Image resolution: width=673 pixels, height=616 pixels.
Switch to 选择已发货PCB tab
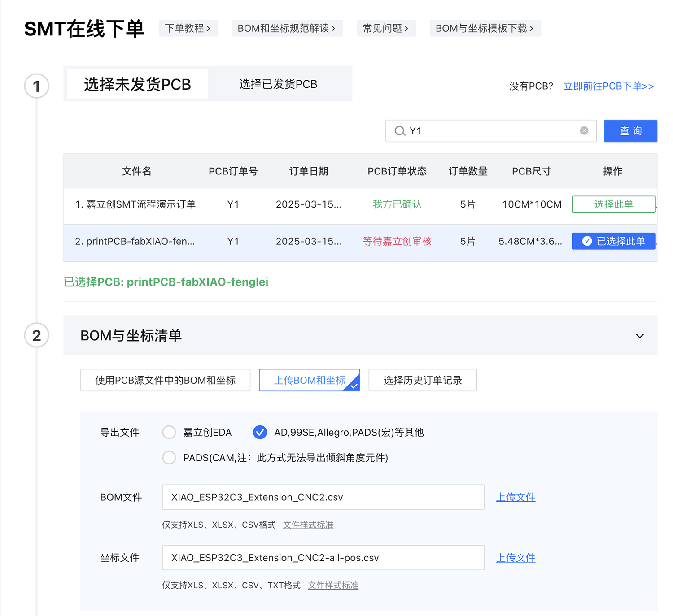278,84
